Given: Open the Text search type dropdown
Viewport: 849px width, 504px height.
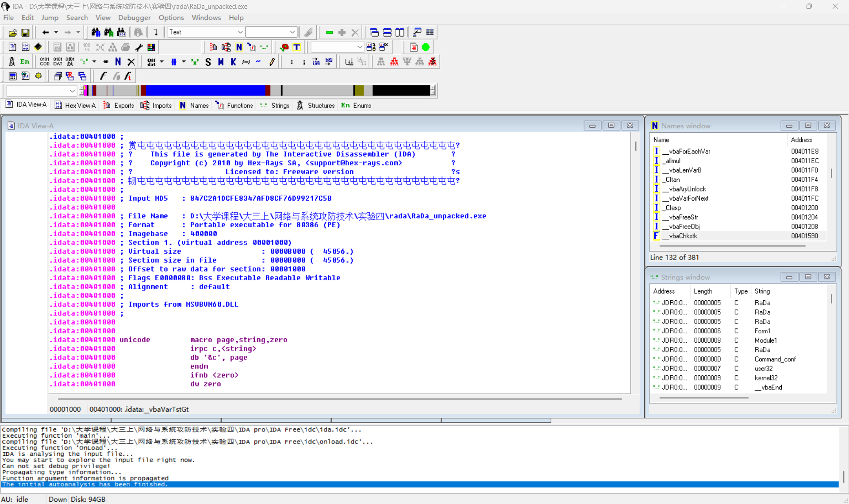Looking at the screenshot, I should click(240, 32).
